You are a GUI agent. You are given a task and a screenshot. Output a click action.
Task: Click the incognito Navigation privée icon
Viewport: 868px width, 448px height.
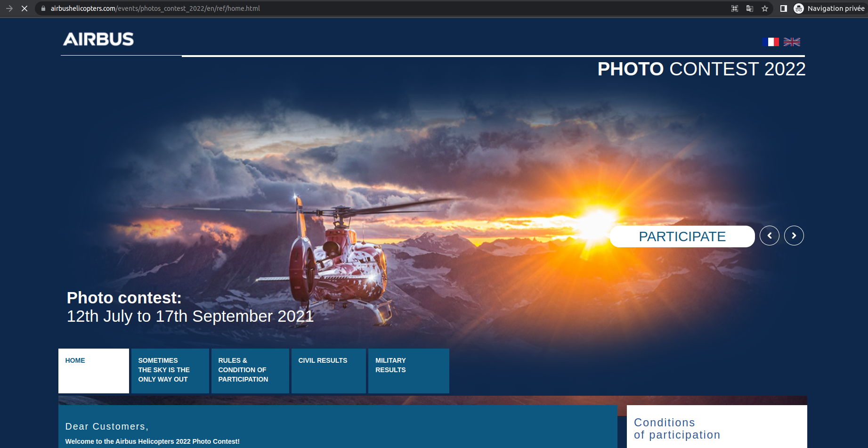799,8
